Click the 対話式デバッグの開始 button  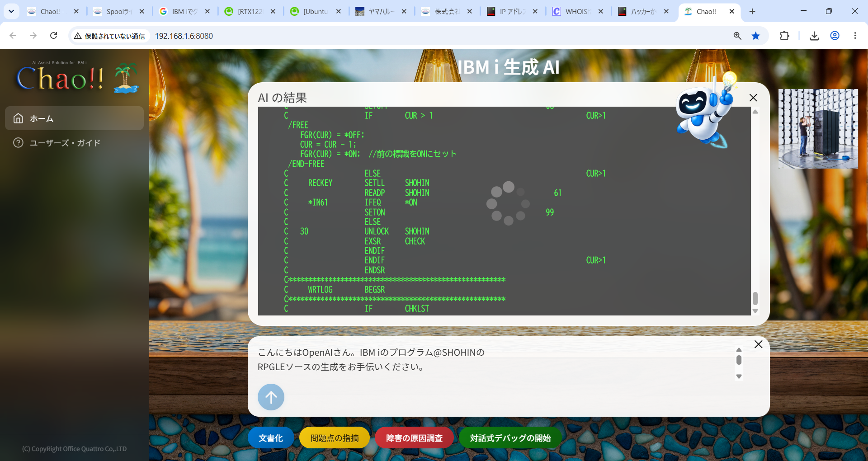tap(510, 438)
